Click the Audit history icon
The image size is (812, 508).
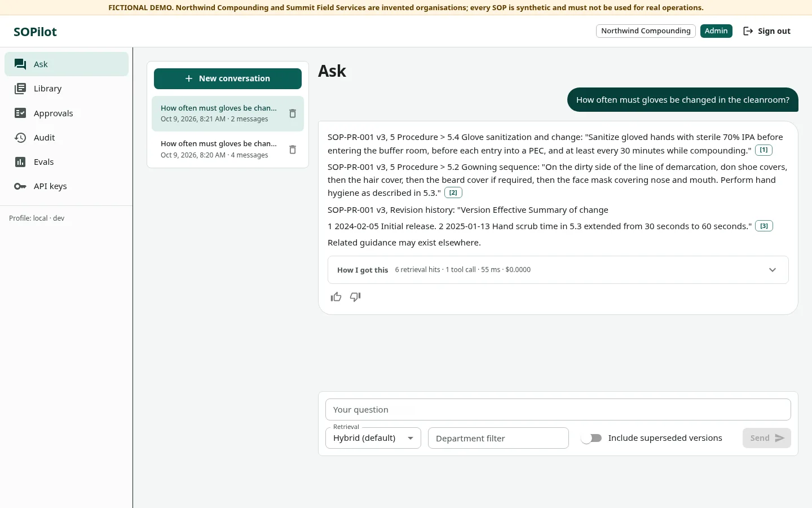(20, 138)
